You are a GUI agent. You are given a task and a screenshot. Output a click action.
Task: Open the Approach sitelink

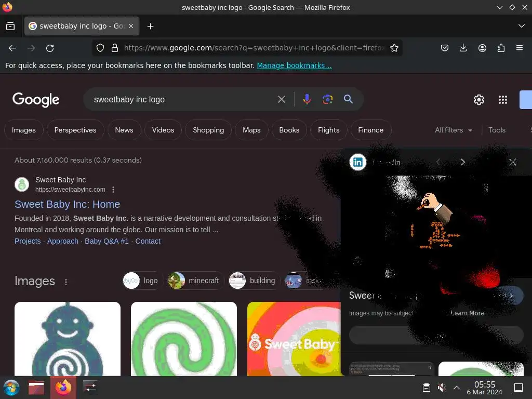coord(63,241)
